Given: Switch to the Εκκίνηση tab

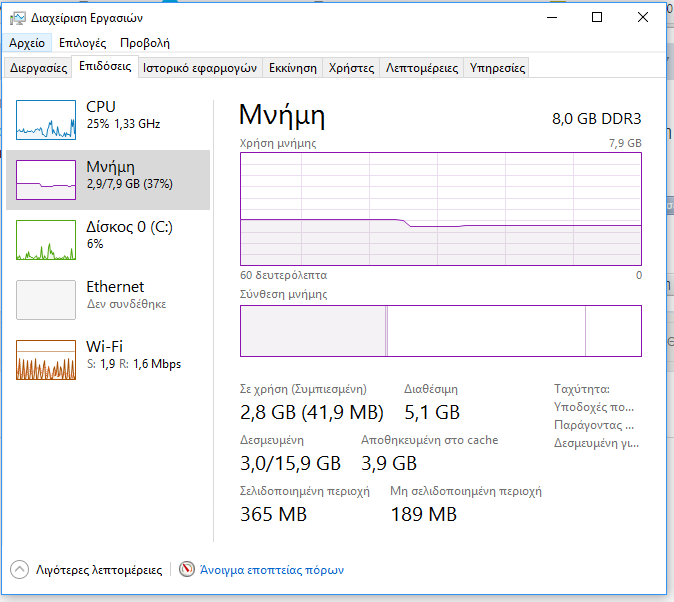Looking at the screenshot, I should (293, 68).
